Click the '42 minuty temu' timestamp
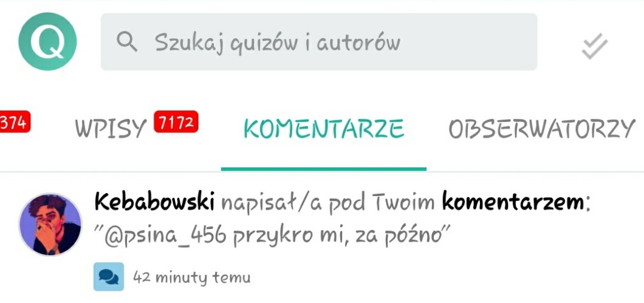 point(192,277)
